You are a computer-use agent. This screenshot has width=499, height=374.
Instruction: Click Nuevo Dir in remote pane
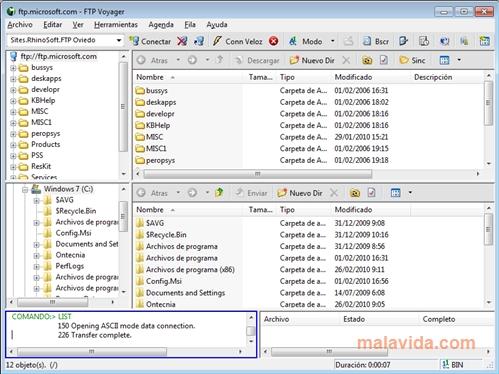point(312,60)
